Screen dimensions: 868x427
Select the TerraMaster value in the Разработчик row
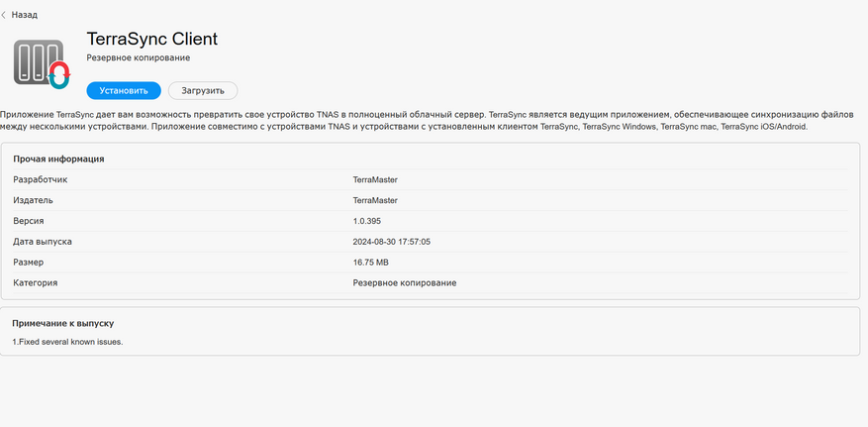point(381,179)
